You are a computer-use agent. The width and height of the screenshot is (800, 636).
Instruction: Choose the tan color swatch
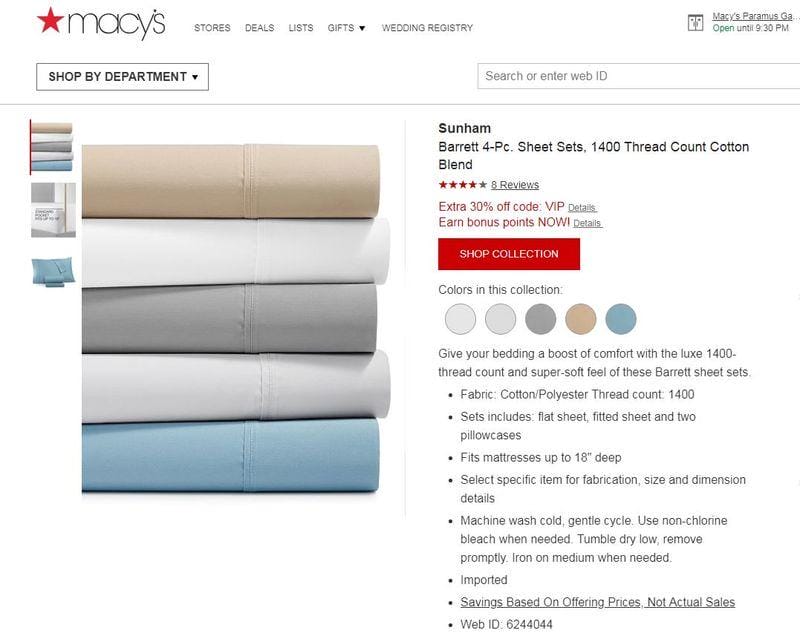coord(581,319)
